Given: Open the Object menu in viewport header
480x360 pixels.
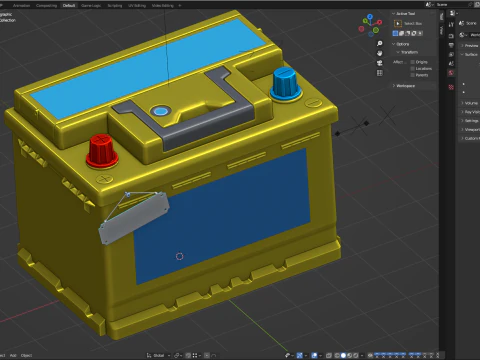Looking at the screenshot, I should tap(26, 356).
